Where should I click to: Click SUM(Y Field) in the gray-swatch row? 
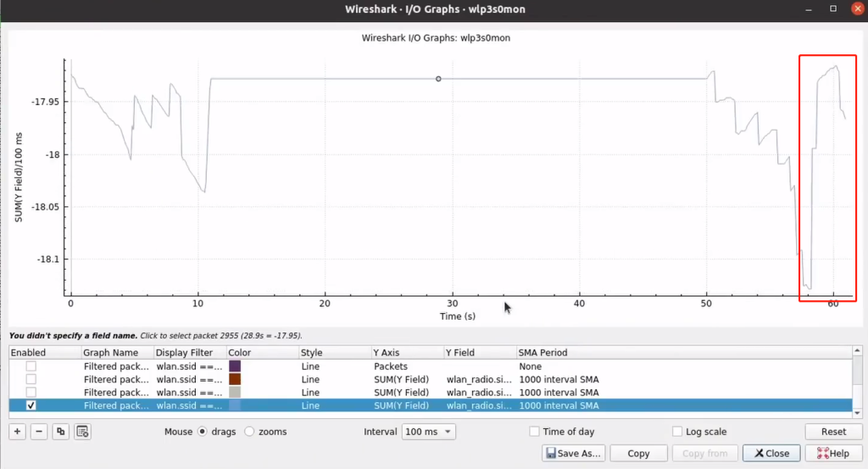(x=401, y=392)
